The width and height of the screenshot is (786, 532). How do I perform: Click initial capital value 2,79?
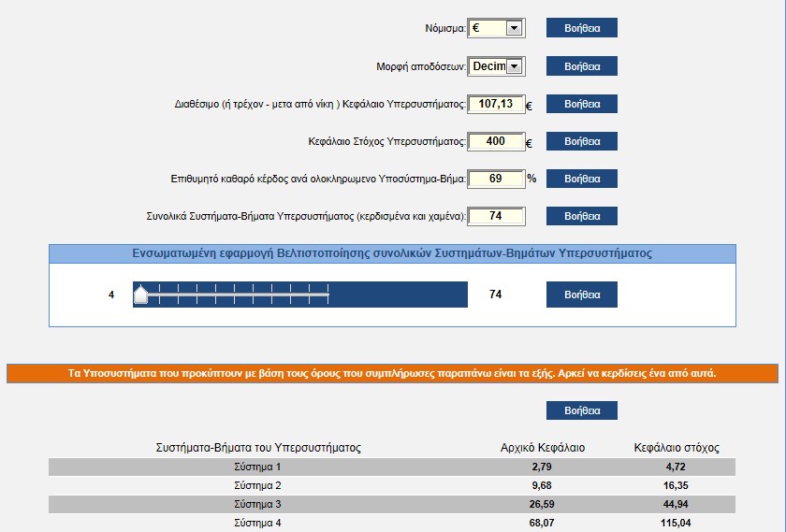pyautogui.click(x=542, y=467)
